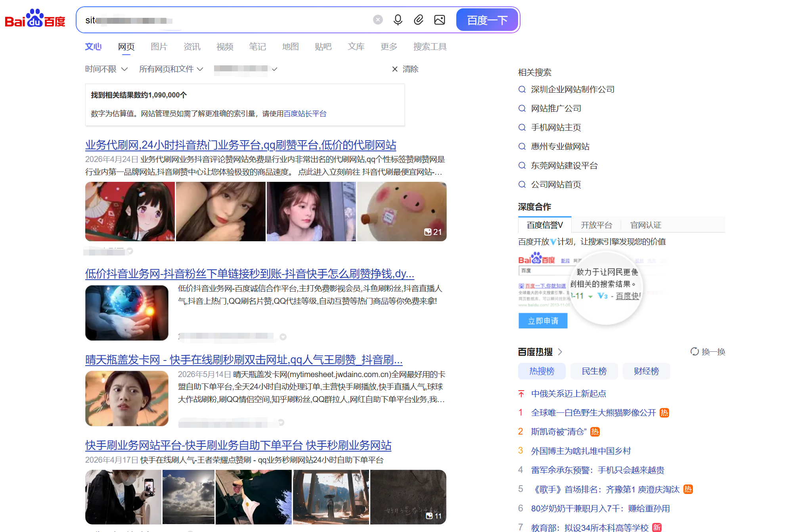
Task: Select the 开放平台 tab
Action: 597,225
